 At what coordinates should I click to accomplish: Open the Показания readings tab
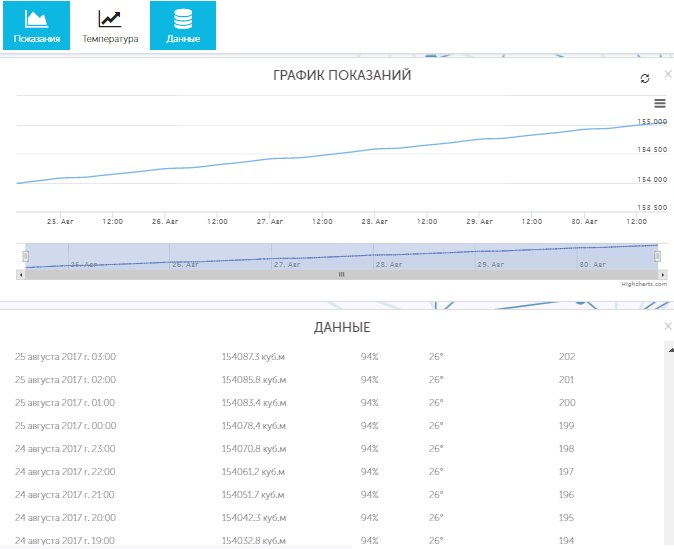[x=36, y=25]
